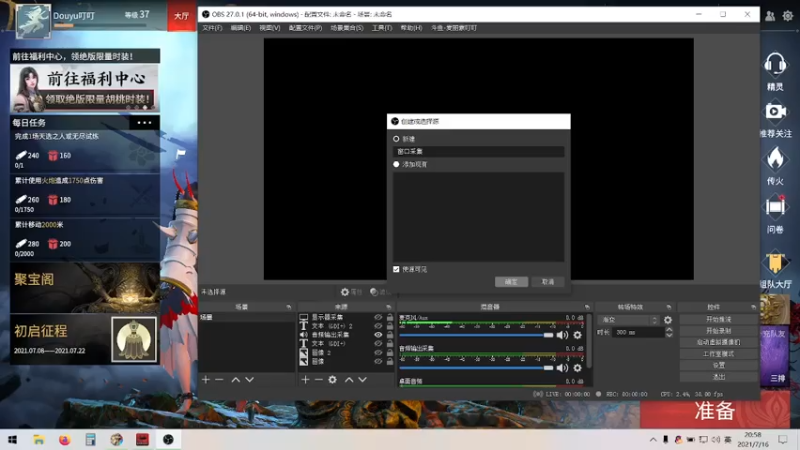Confirm the dialog with 确定 button
The height and width of the screenshot is (450, 800).
click(x=511, y=282)
